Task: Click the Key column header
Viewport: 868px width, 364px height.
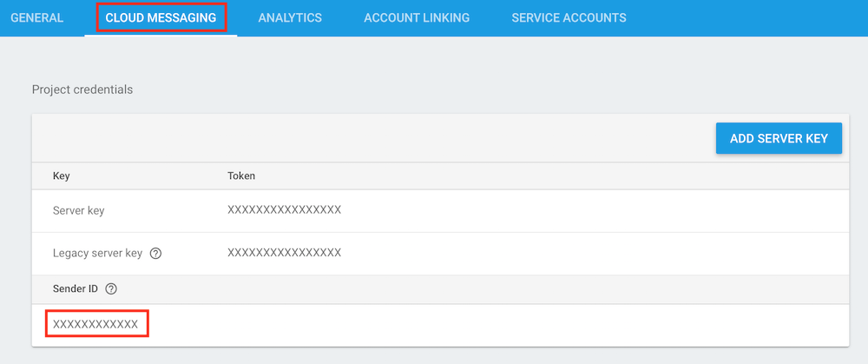Action: 62,175
